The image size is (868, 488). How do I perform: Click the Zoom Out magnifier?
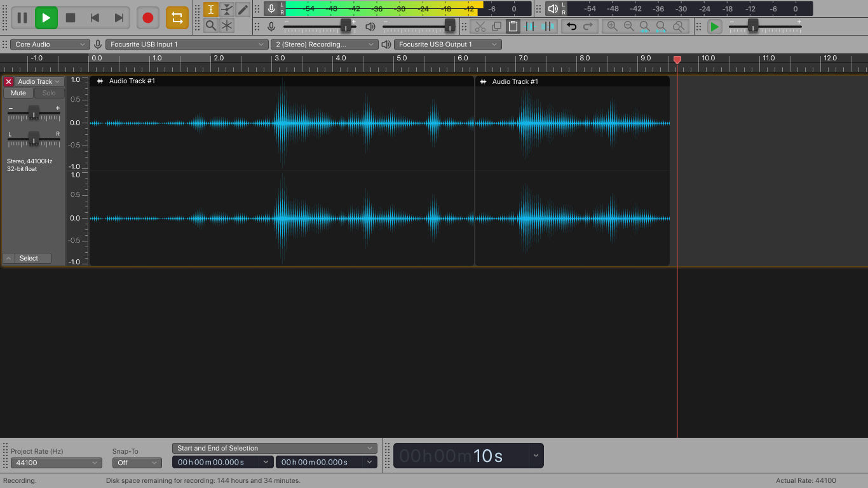click(628, 27)
